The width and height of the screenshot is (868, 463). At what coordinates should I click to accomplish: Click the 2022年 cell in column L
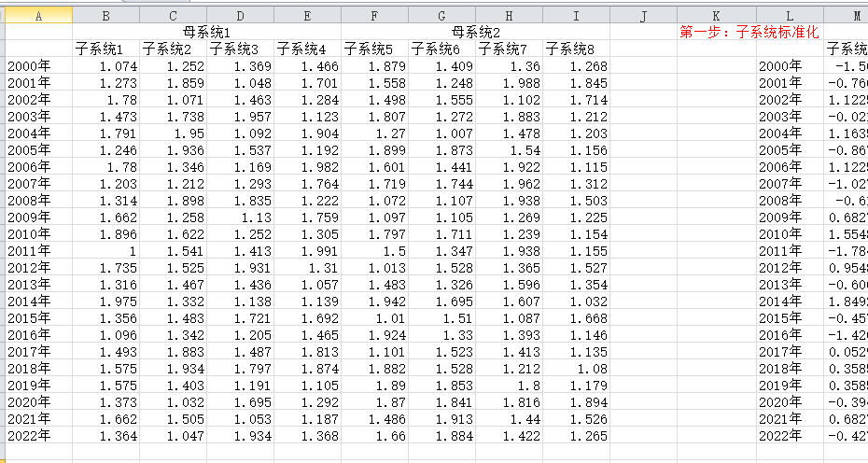coord(790,436)
